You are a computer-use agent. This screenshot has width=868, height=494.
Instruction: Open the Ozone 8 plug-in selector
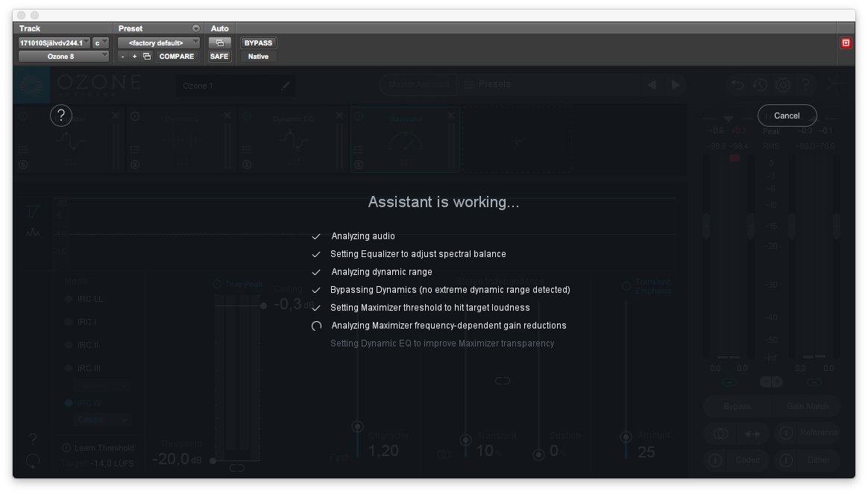coord(63,57)
